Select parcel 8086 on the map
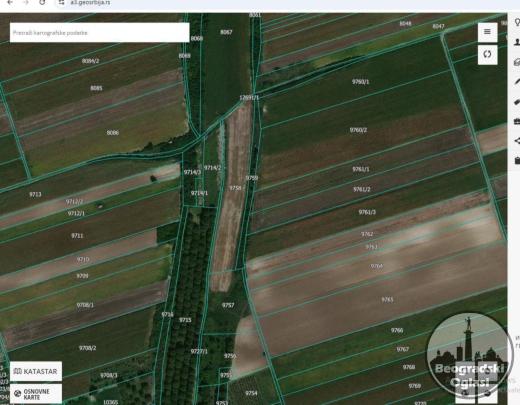Image resolution: width=520 pixels, height=405 pixels. click(113, 133)
